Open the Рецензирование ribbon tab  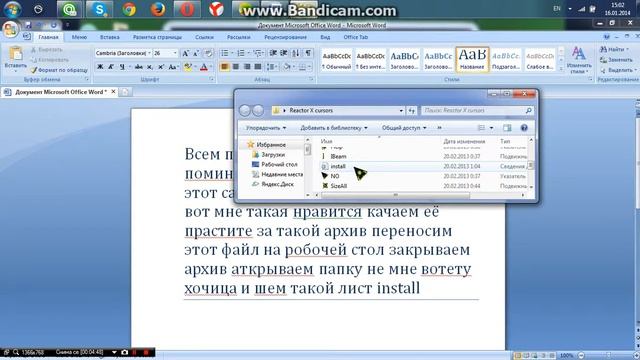[x=285, y=37]
